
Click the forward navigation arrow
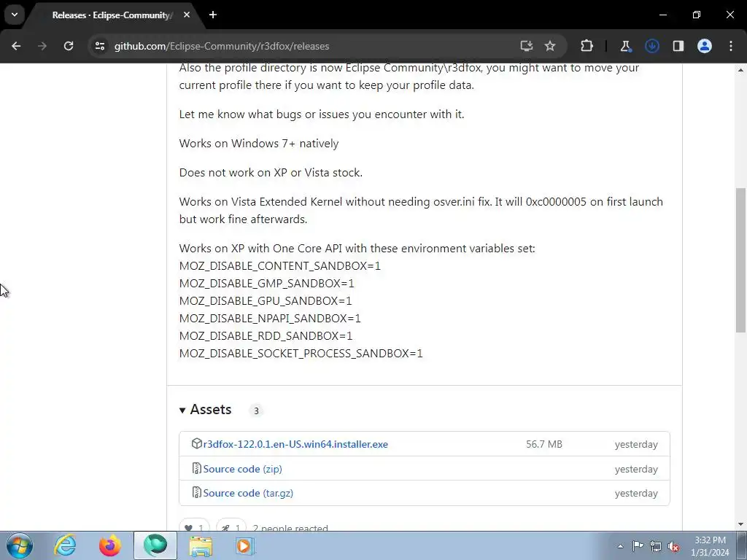(x=42, y=46)
